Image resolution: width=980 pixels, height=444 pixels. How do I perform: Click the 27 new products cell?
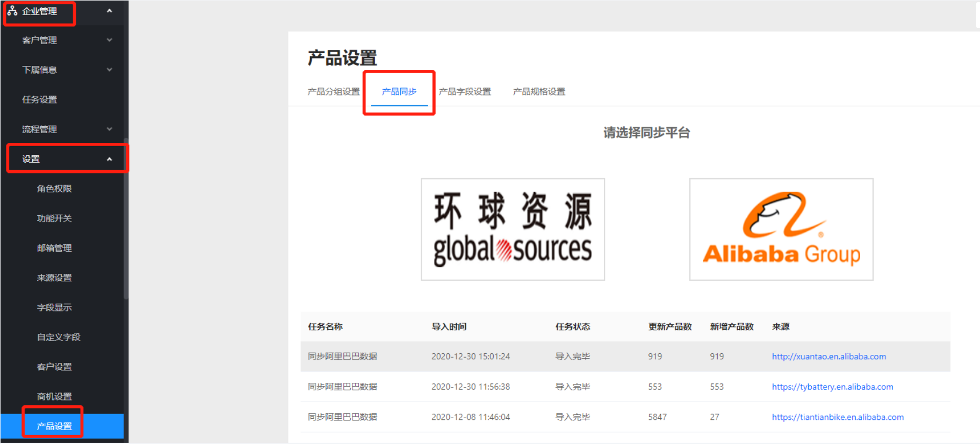[715, 417]
